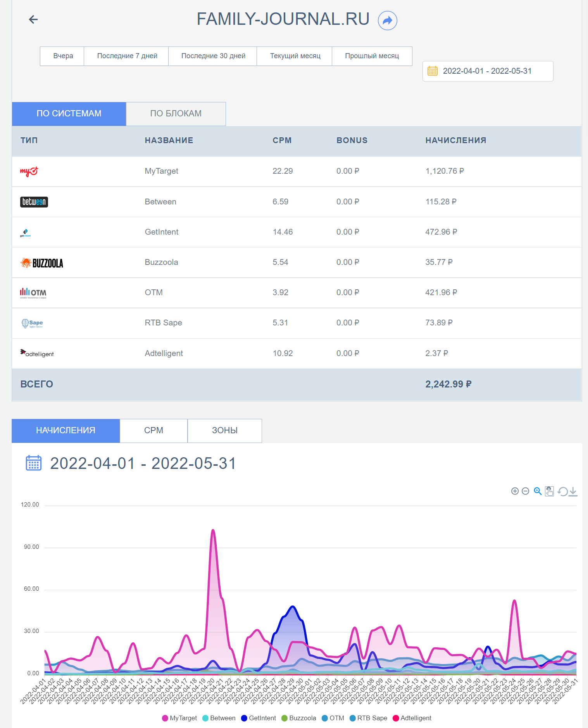
Task: Reset the chart zoom
Action: click(562, 492)
